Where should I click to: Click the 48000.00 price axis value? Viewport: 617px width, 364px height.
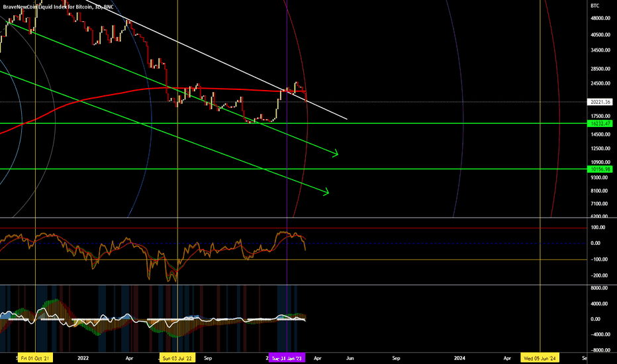pyautogui.click(x=600, y=18)
